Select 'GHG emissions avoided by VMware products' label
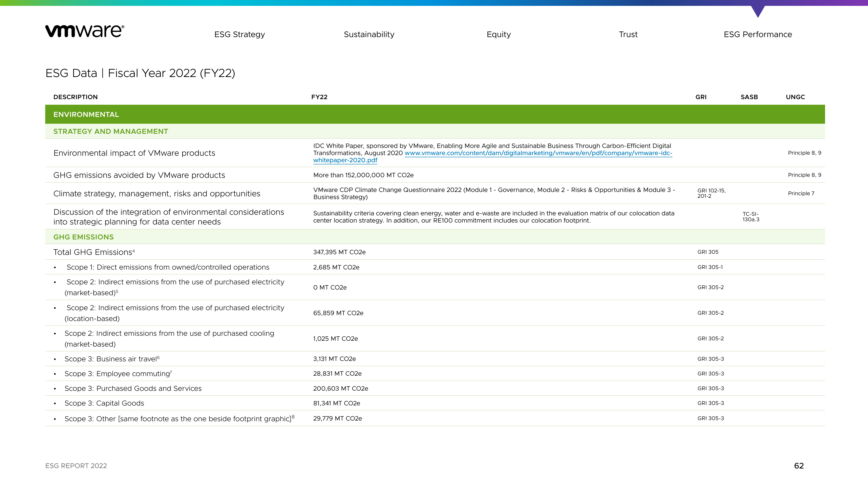The height and width of the screenshot is (488, 868). tap(139, 175)
